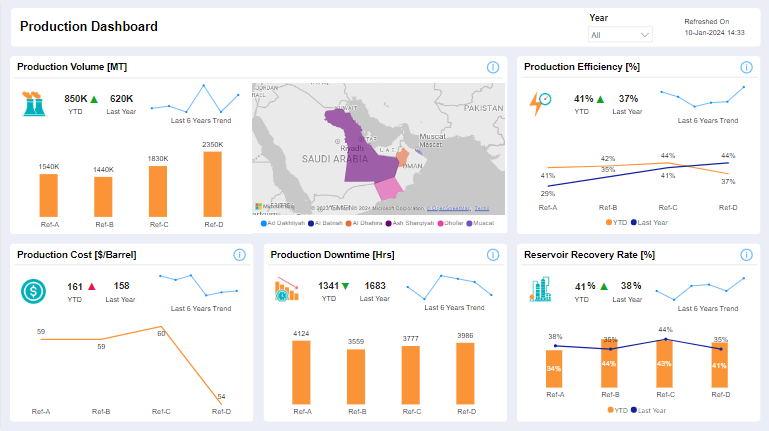Show info for Production Cost panel

click(240, 255)
